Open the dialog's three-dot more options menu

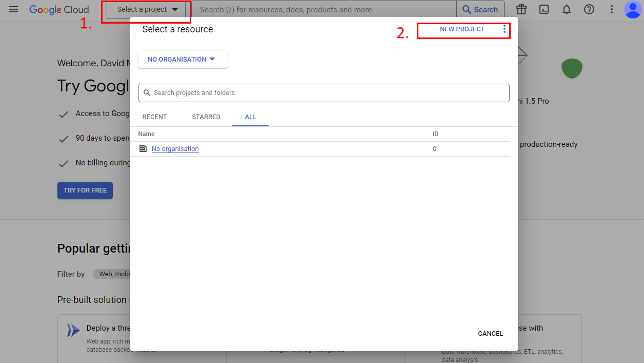pyautogui.click(x=505, y=29)
